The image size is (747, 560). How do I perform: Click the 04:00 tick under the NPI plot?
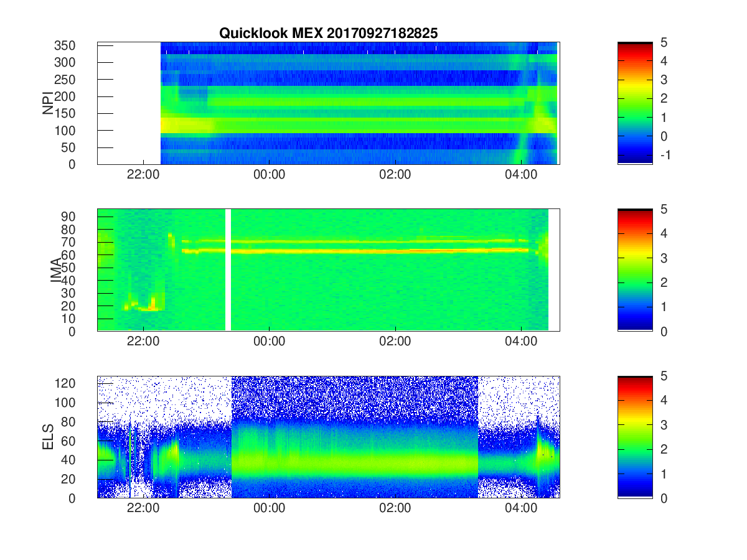(x=521, y=175)
